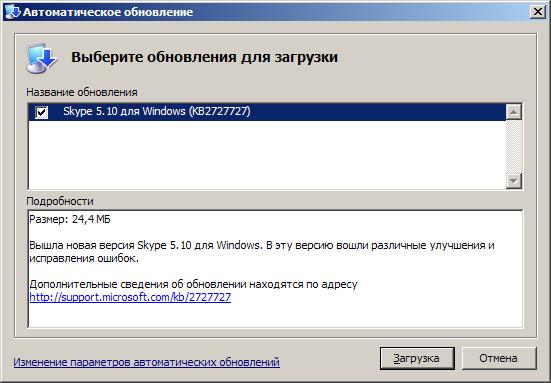Open the support.microsoft.com/kb/2727727 link
The image size is (551, 383).
130,297
